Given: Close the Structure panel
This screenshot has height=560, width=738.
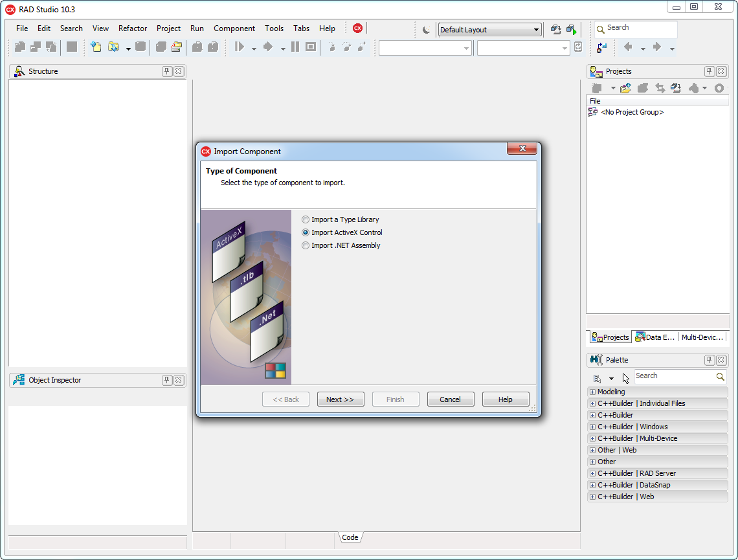Looking at the screenshot, I should [179, 71].
